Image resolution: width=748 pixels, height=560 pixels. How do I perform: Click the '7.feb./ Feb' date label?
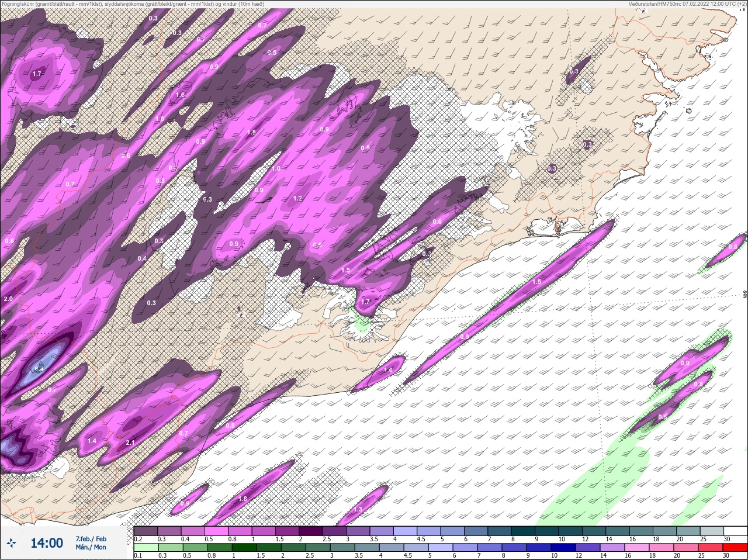coord(91,539)
